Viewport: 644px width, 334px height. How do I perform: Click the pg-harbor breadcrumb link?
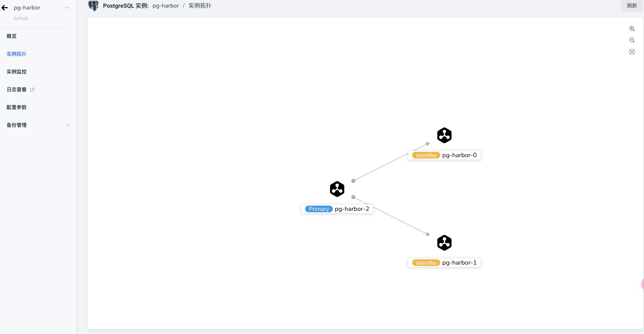tap(166, 5)
